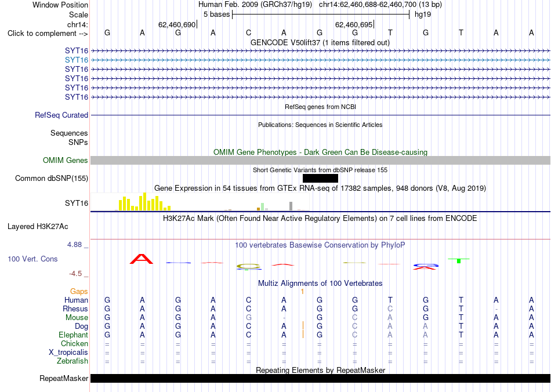This screenshot has width=551, height=392.
Task: Click the OMIM Genes label
Action: point(65,161)
